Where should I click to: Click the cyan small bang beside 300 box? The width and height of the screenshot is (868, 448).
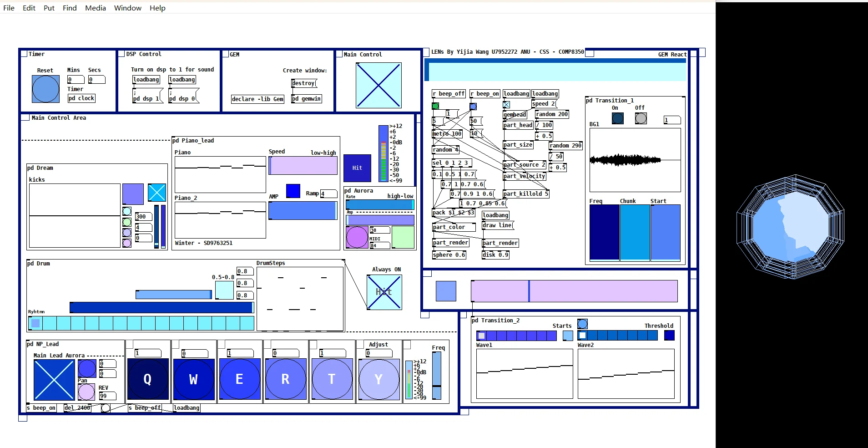click(x=127, y=211)
